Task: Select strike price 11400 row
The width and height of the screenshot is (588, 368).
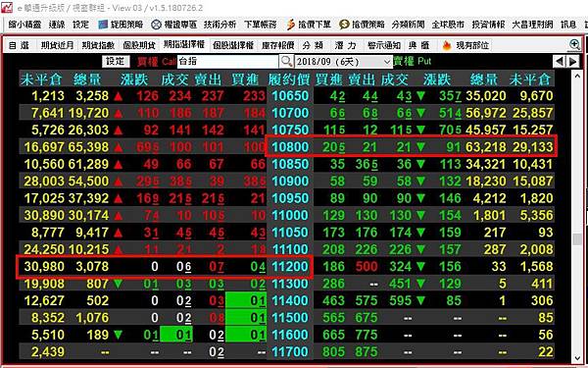Action: click(x=286, y=301)
